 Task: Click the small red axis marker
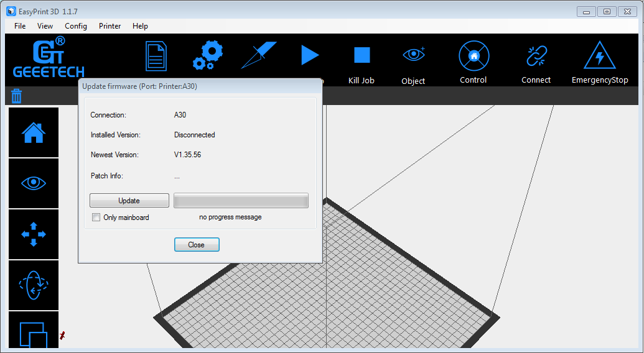pyautogui.click(x=62, y=336)
